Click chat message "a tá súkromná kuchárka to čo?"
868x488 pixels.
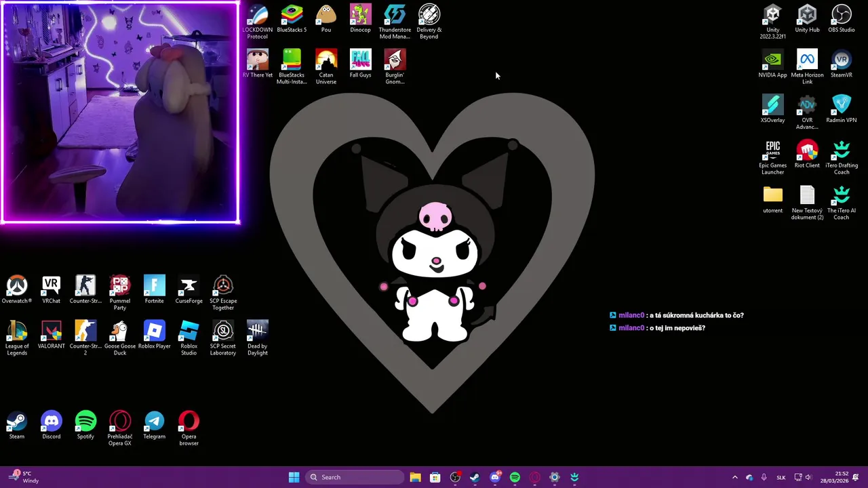coord(696,315)
